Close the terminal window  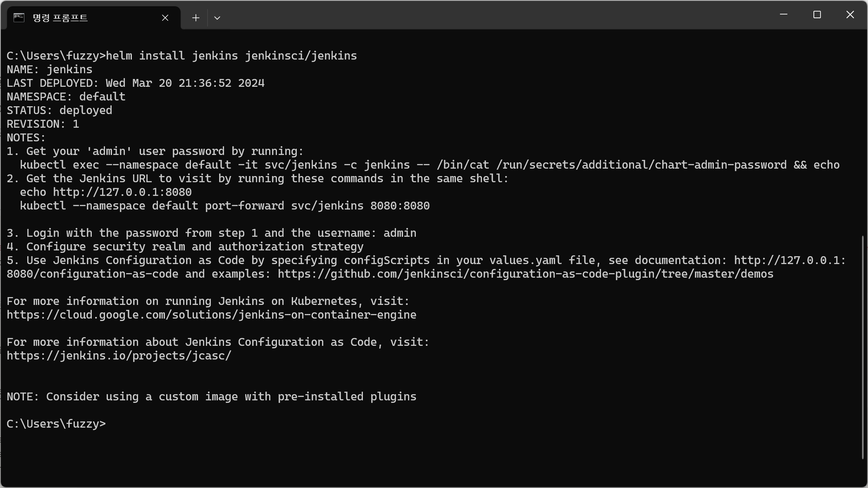click(850, 15)
